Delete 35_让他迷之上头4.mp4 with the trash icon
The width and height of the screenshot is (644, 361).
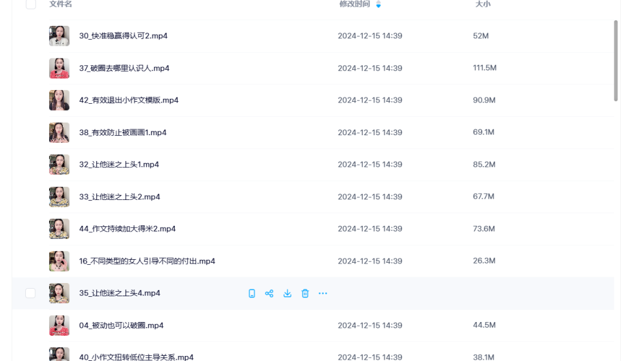tap(305, 293)
